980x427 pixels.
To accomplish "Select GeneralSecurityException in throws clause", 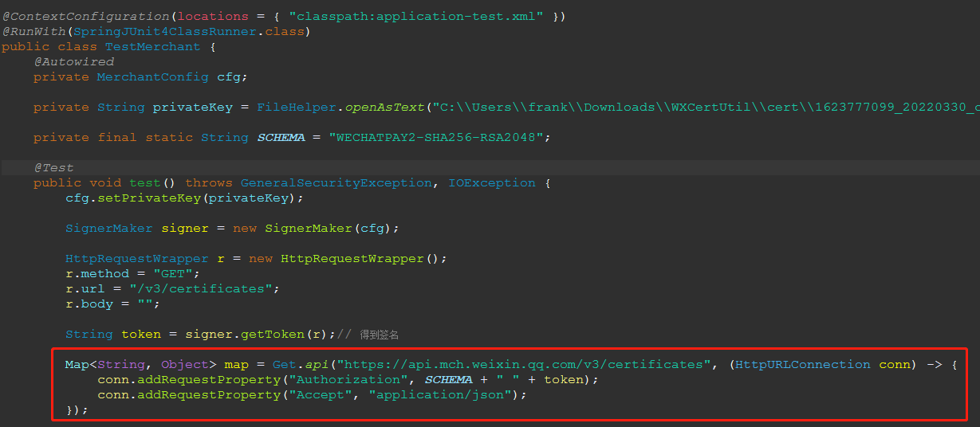I will (337, 183).
